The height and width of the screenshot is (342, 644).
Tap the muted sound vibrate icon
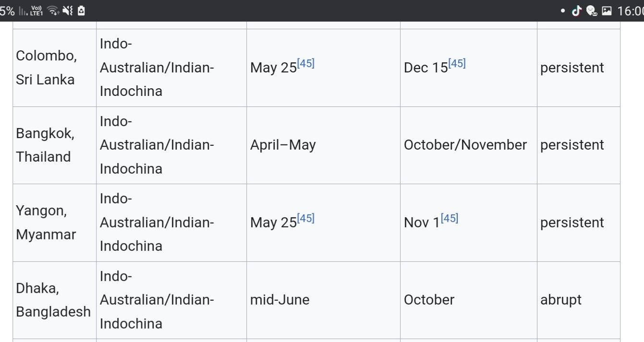68,11
